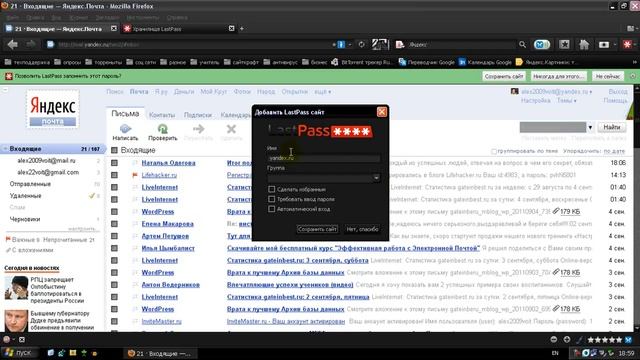The image size is (640, 360).
Task: Click Сохранить сайт in LastPass dialog
Action: (x=317, y=229)
